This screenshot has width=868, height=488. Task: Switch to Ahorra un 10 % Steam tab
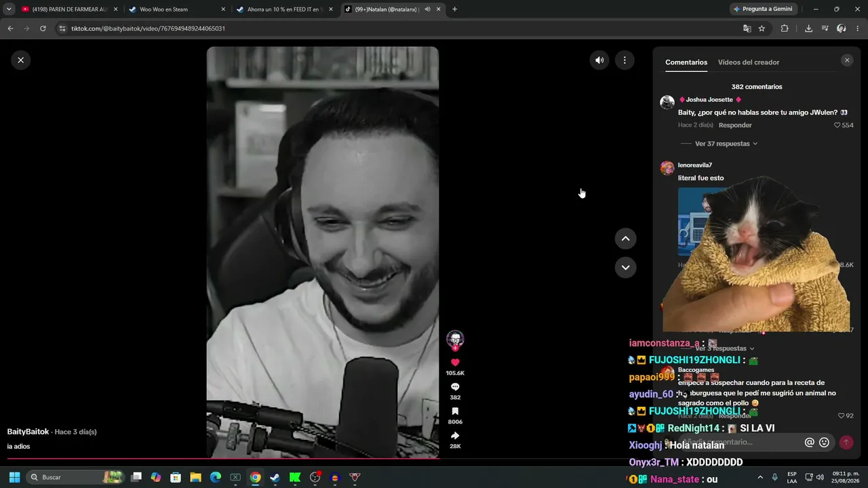285,9
